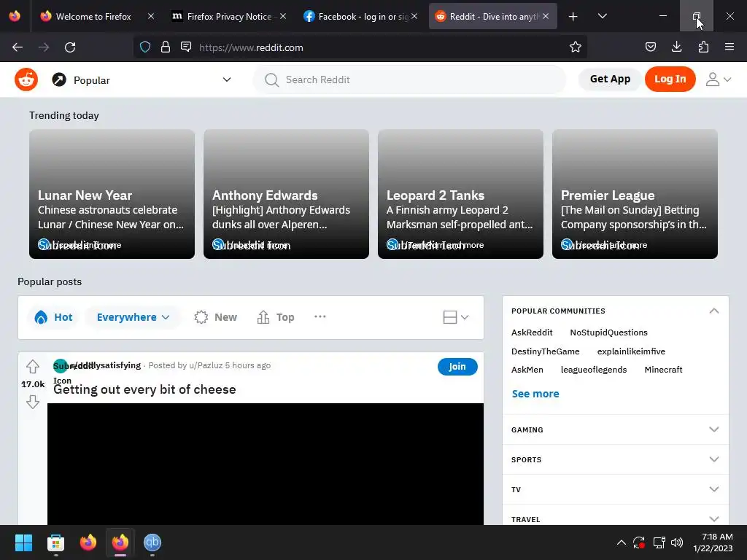Click the Firefox back arrow
The image size is (747, 560).
18,47
